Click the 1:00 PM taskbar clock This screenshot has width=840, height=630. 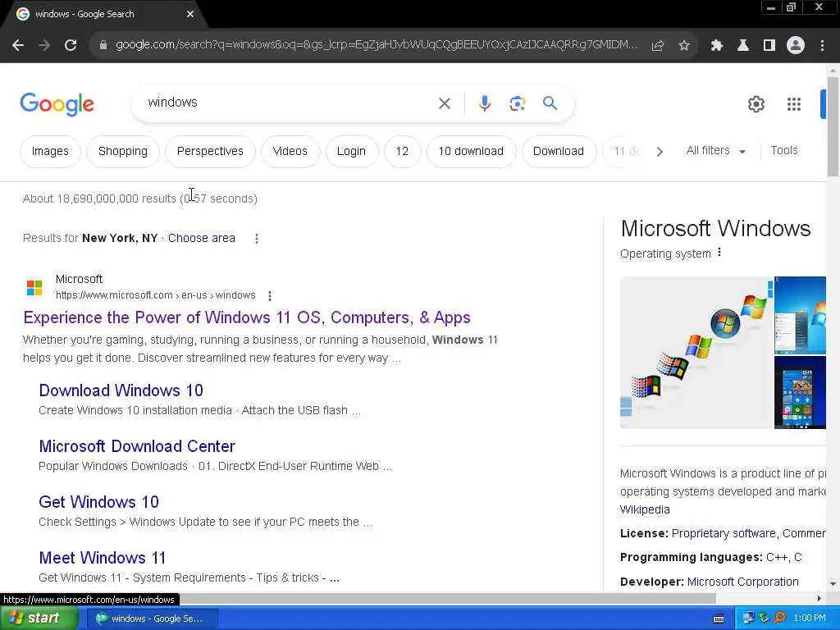(x=810, y=619)
